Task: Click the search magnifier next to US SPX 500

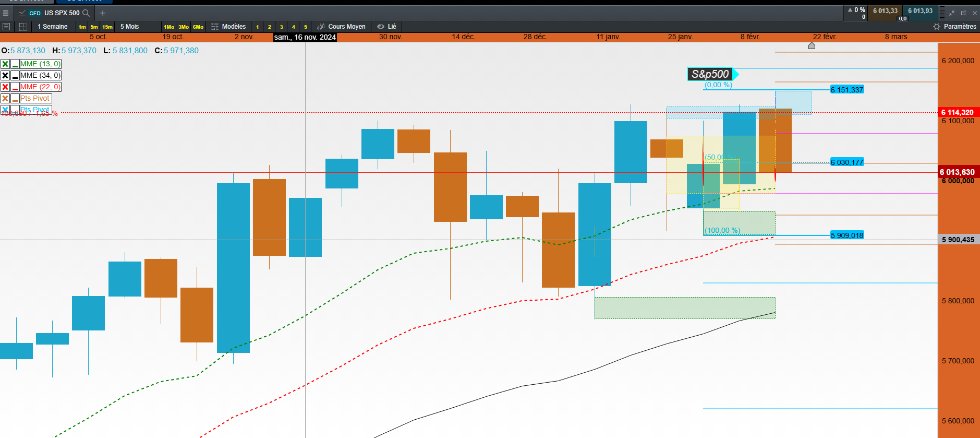Action: [86, 13]
